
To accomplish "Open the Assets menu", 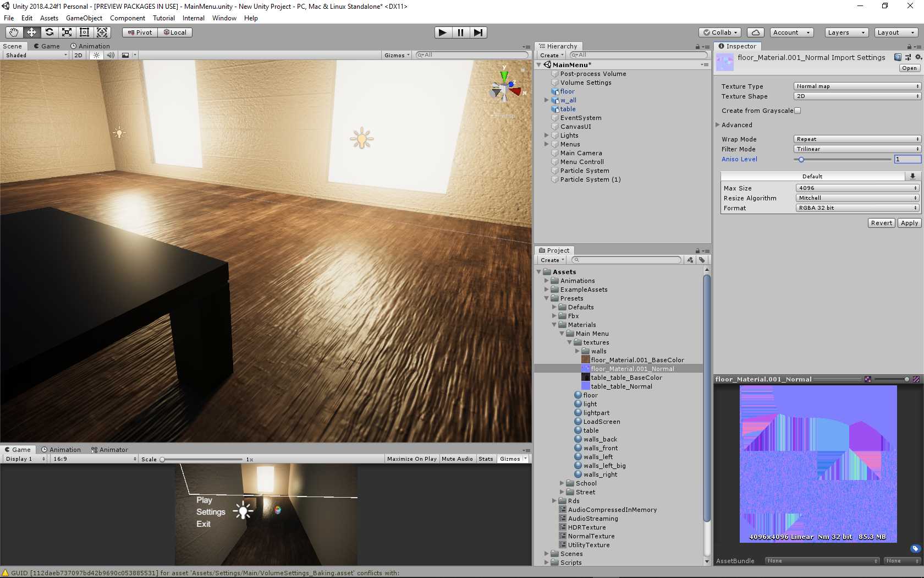I will (x=49, y=18).
